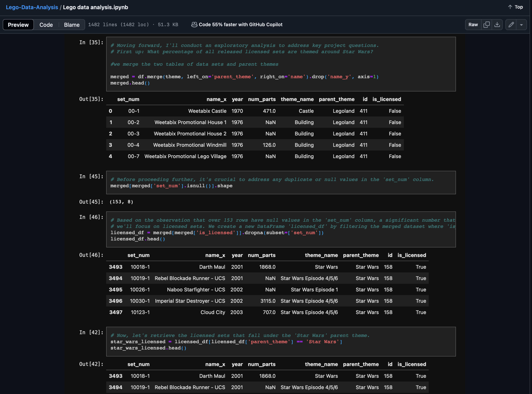Click the Top text link

519,7
